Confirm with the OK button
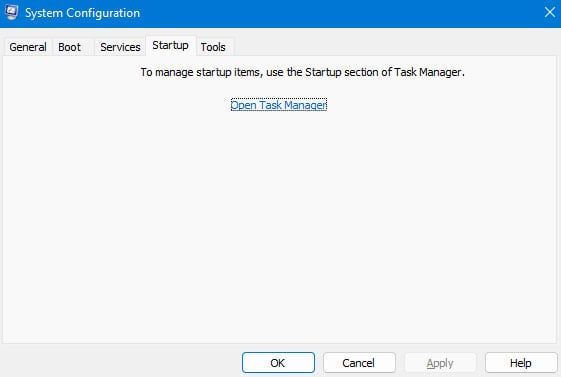 pos(278,363)
